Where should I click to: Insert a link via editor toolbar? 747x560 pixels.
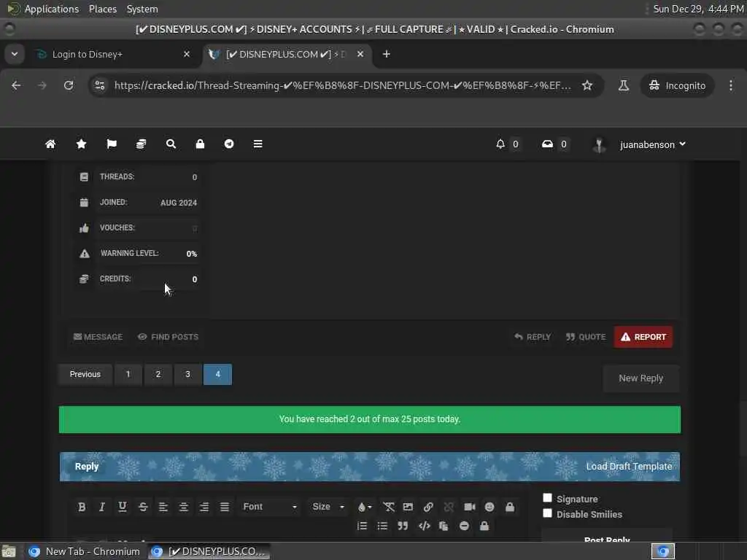click(428, 507)
